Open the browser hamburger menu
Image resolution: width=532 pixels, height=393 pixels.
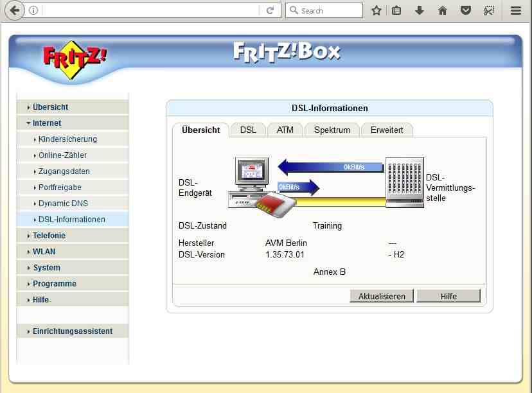click(516, 10)
